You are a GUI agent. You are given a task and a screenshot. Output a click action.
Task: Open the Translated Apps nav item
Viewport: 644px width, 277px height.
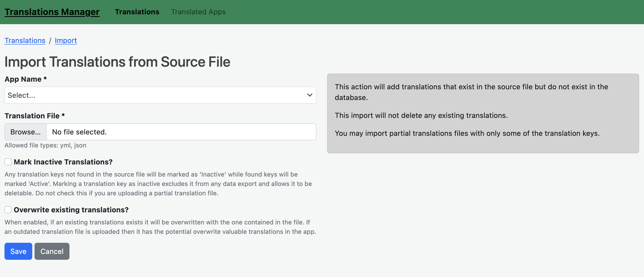point(198,12)
